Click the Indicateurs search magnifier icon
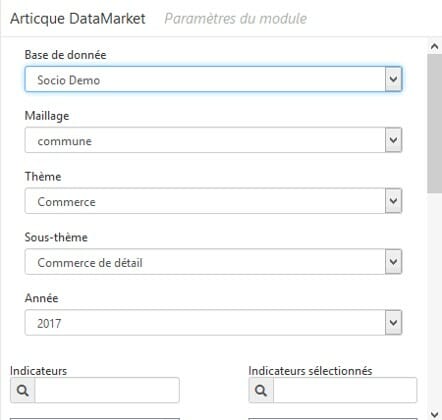The image size is (442, 420). tap(23, 390)
